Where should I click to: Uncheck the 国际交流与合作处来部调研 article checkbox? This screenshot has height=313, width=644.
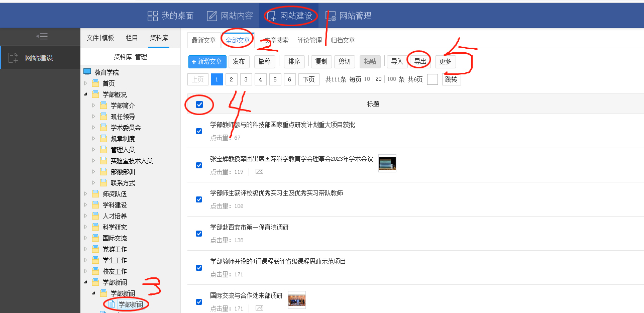[x=199, y=302]
